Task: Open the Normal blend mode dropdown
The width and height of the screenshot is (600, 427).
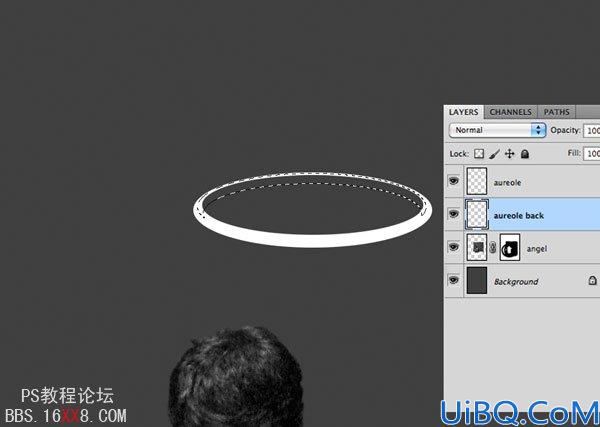Action: [497, 130]
